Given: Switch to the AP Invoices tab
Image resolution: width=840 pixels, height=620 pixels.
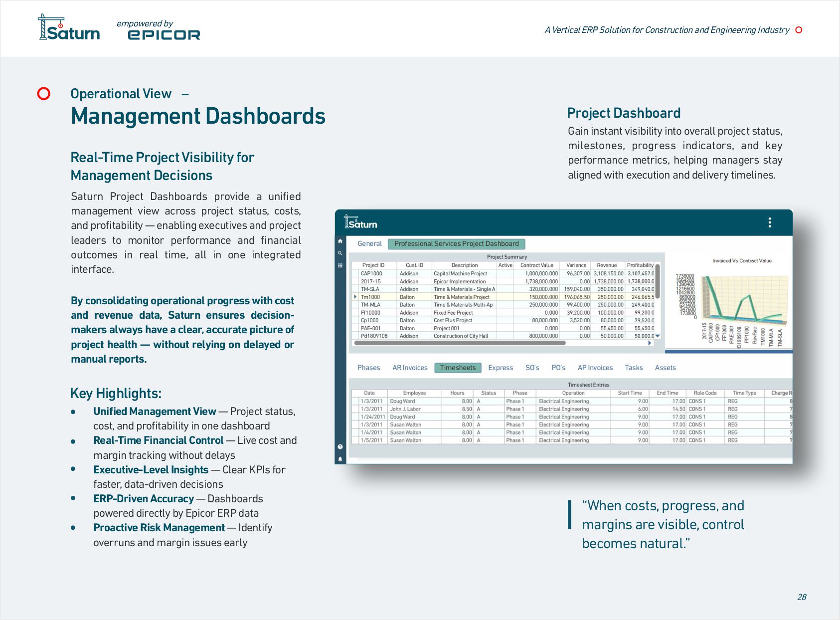Looking at the screenshot, I should (595, 368).
